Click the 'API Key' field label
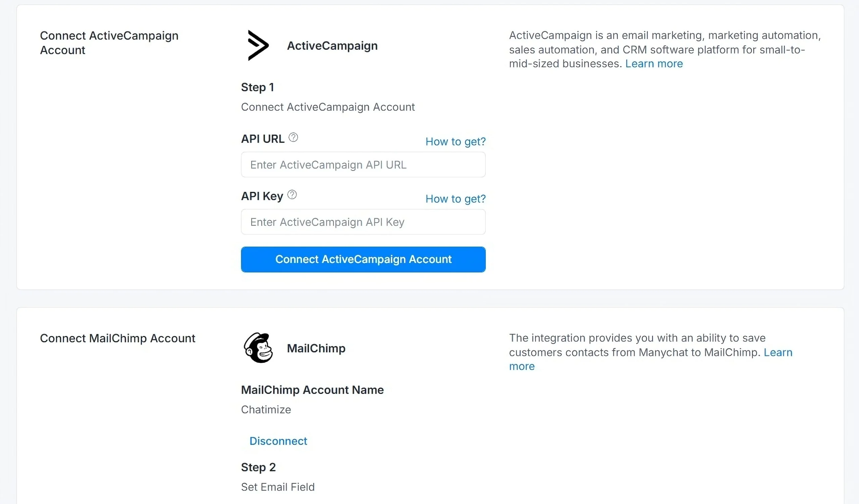 tap(262, 196)
